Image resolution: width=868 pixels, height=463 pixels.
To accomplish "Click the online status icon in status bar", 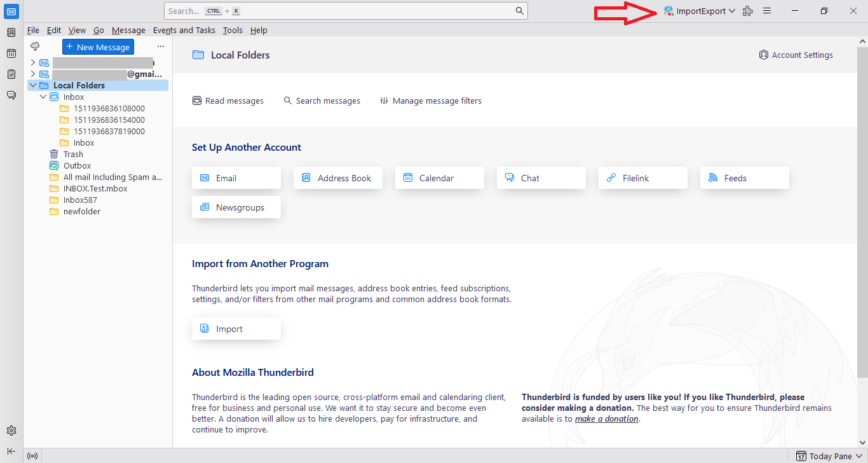I will (x=33, y=456).
